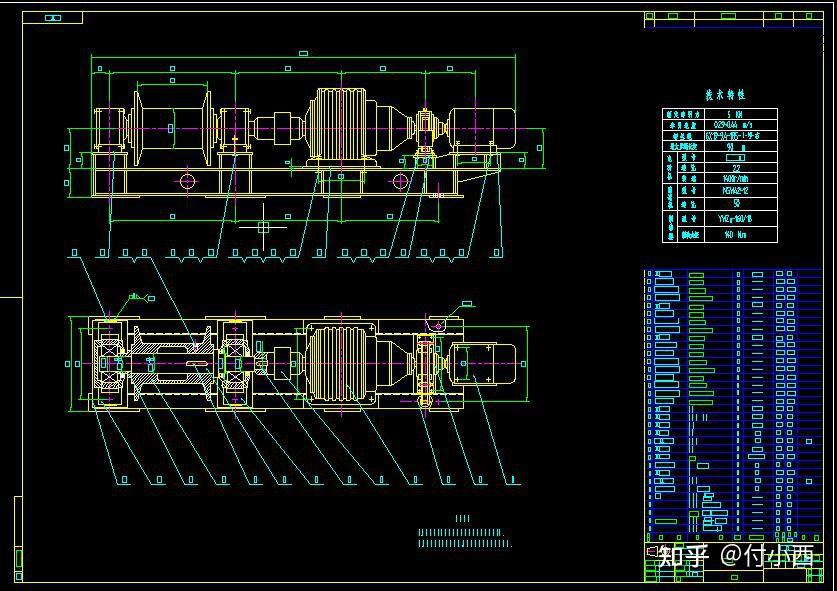Select the 160 Nm cell in the spec table
This screenshot has width=837, height=591.
[x=740, y=234]
